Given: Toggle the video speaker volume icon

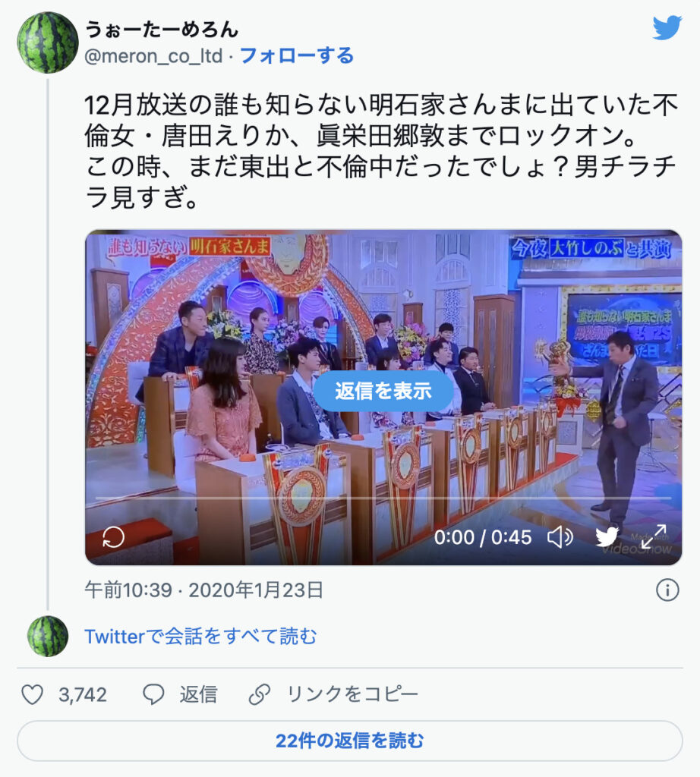Looking at the screenshot, I should click(x=560, y=537).
